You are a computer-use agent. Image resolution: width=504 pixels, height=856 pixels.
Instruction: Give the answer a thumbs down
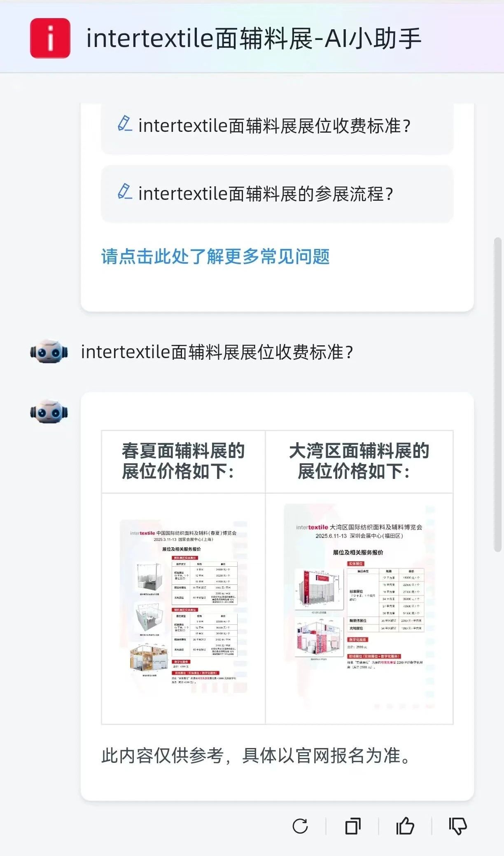[458, 827]
